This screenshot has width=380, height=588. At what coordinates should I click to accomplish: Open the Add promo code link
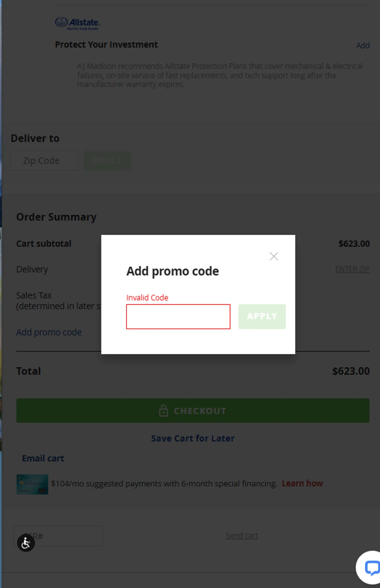point(49,332)
